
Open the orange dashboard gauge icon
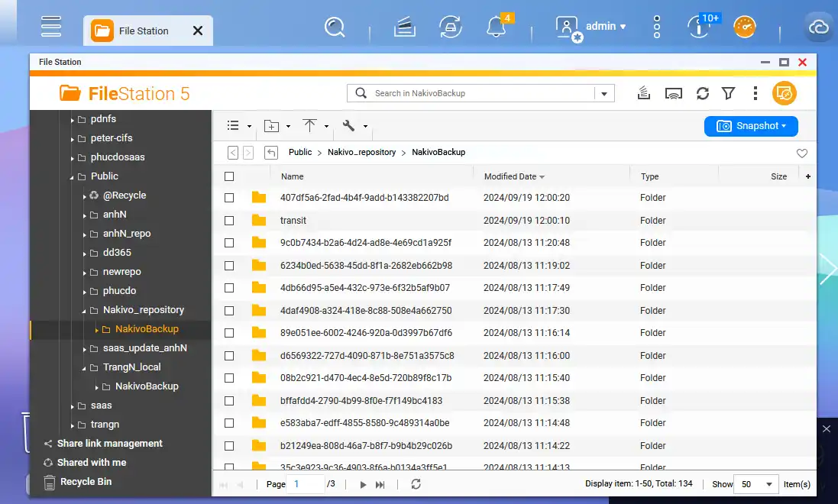click(745, 27)
